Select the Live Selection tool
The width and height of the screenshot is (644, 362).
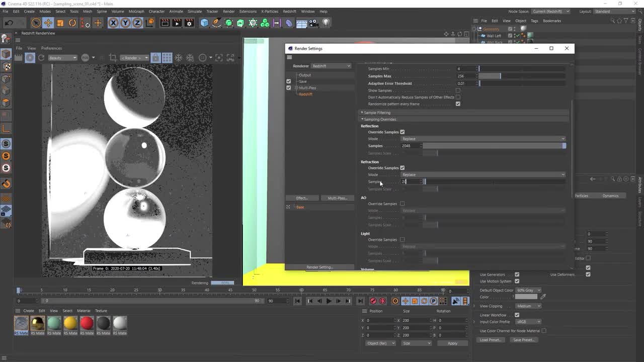click(36, 23)
